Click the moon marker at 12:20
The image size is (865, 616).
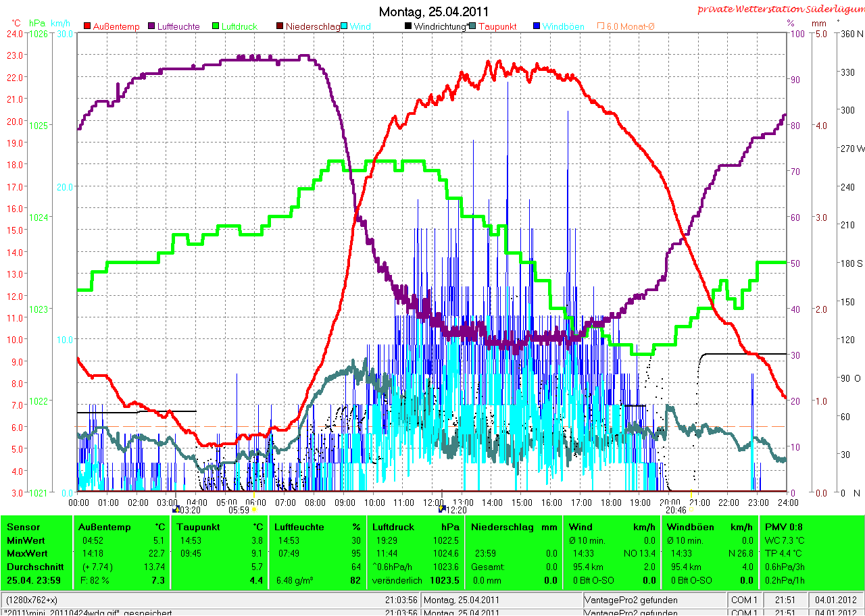click(x=442, y=509)
